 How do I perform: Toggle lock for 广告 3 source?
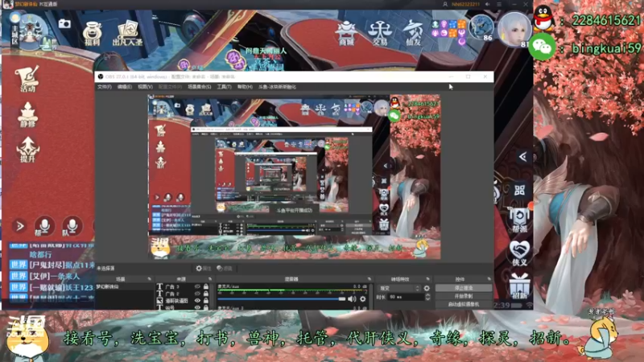(x=206, y=286)
